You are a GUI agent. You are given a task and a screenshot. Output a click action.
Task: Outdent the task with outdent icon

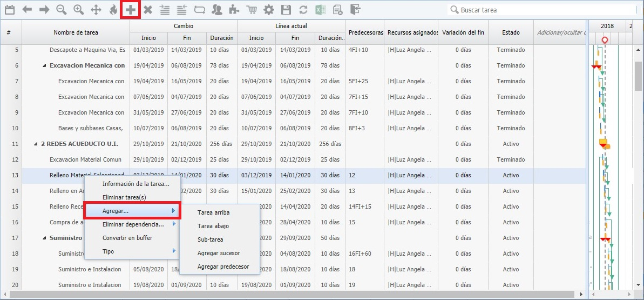click(182, 10)
